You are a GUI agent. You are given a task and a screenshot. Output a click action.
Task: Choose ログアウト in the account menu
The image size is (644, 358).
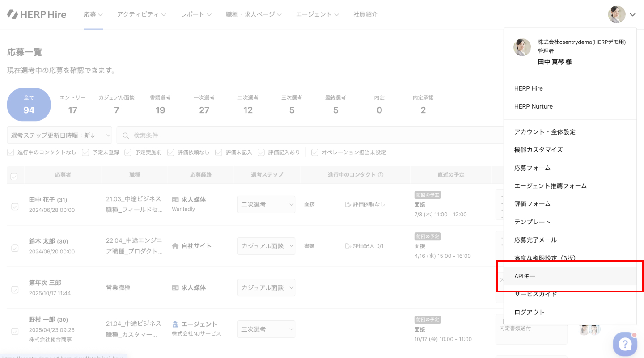click(530, 312)
